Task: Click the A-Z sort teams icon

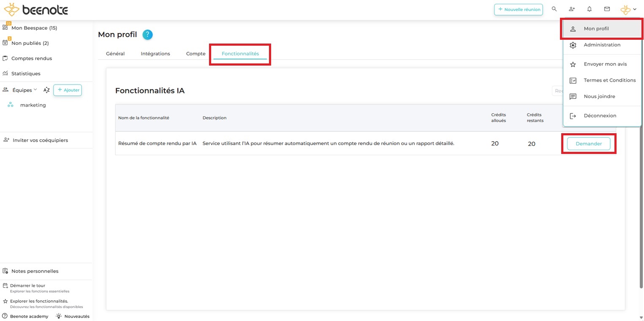Action: [x=46, y=90]
